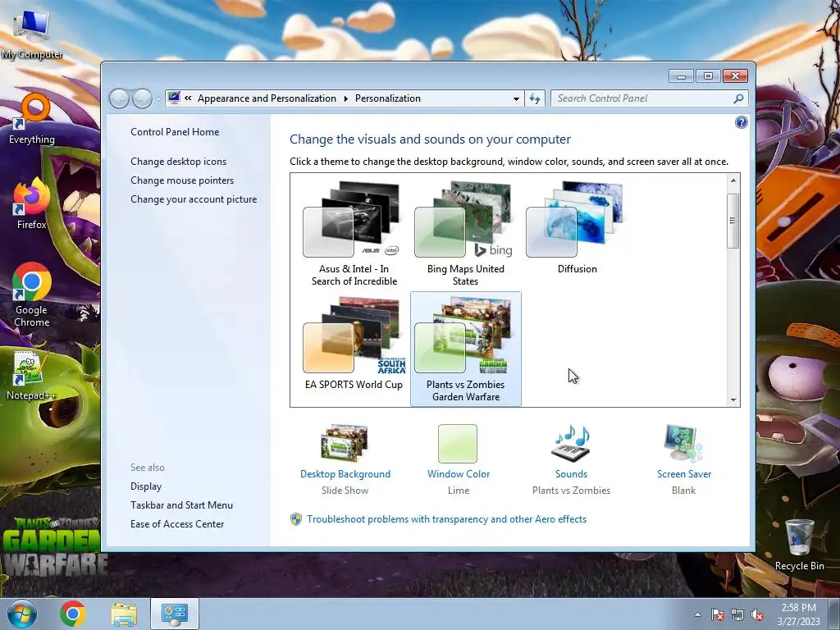Screen dimensions: 840x630
Task: Select Plants vs Zombies Garden Warfare theme
Action: coord(466,349)
